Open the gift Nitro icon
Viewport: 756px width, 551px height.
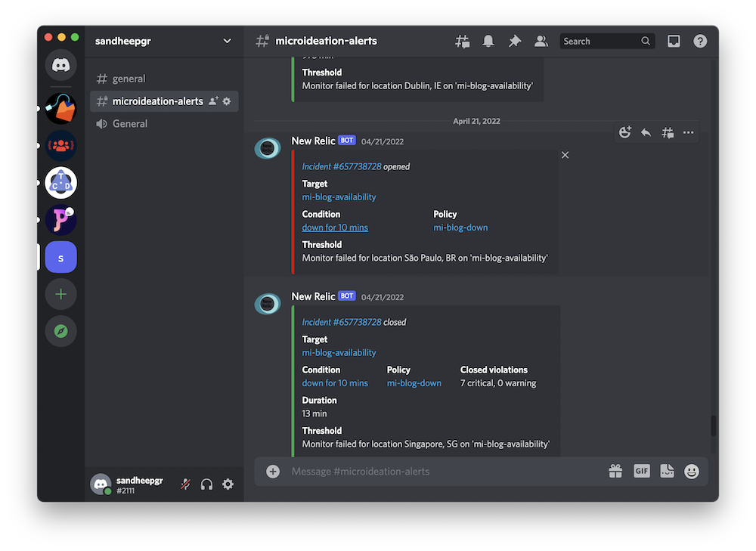(x=615, y=471)
